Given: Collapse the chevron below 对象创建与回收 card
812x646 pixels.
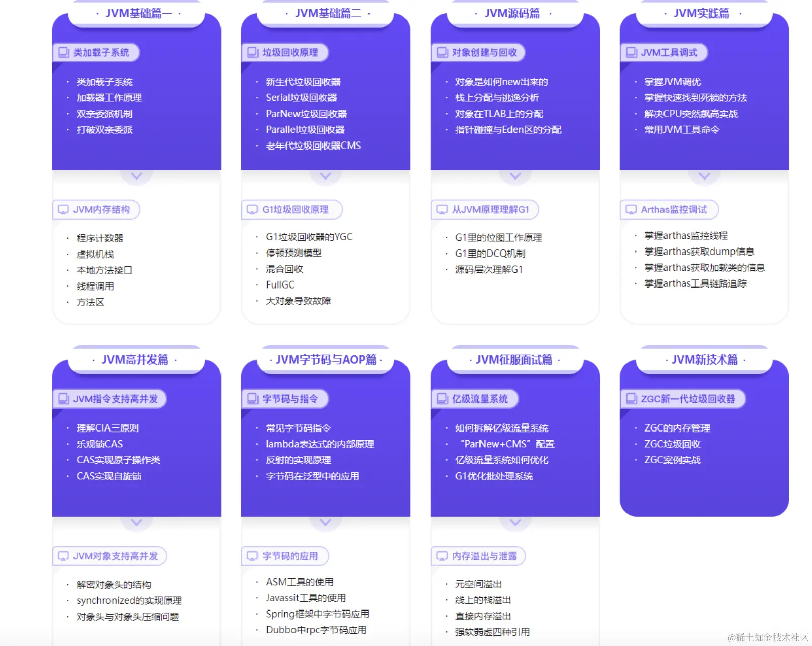Looking at the screenshot, I should (x=515, y=176).
